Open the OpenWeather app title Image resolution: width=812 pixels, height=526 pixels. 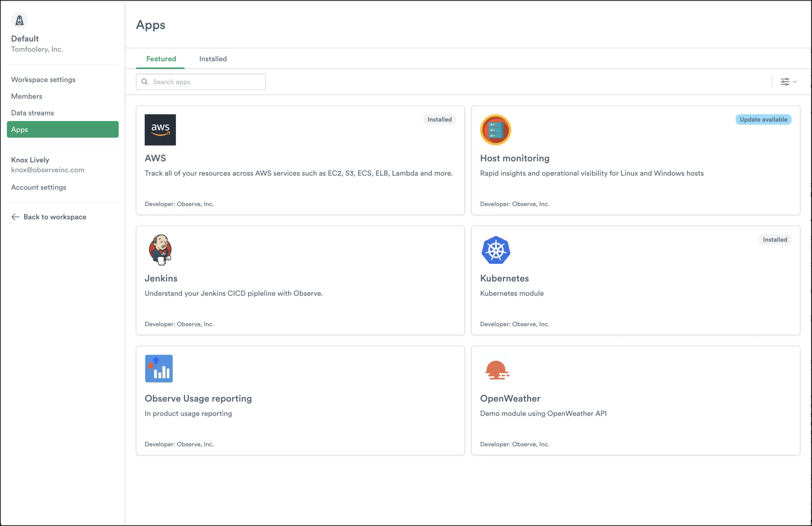510,399
